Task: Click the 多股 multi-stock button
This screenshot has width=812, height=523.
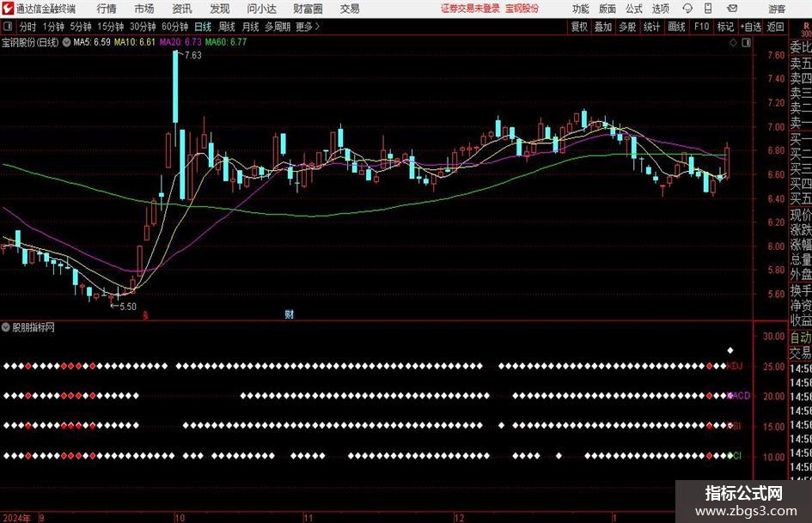Action: click(x=627, y=27)
